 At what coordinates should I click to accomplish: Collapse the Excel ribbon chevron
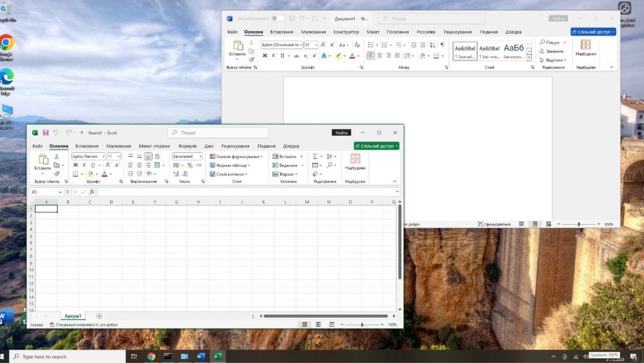pos(395,181)
